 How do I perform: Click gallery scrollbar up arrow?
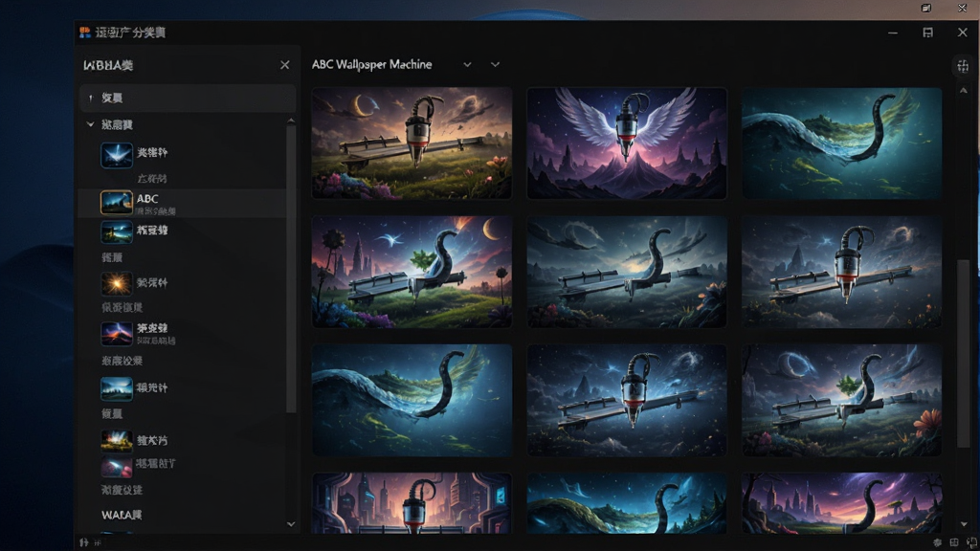963,91
